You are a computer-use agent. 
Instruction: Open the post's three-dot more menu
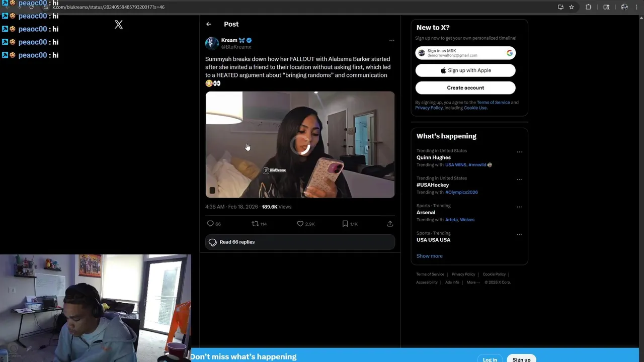point(391,40)
